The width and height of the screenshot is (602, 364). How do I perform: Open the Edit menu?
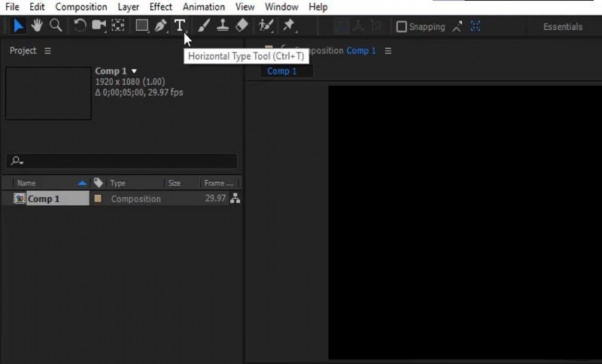click(x=37, y=7)
